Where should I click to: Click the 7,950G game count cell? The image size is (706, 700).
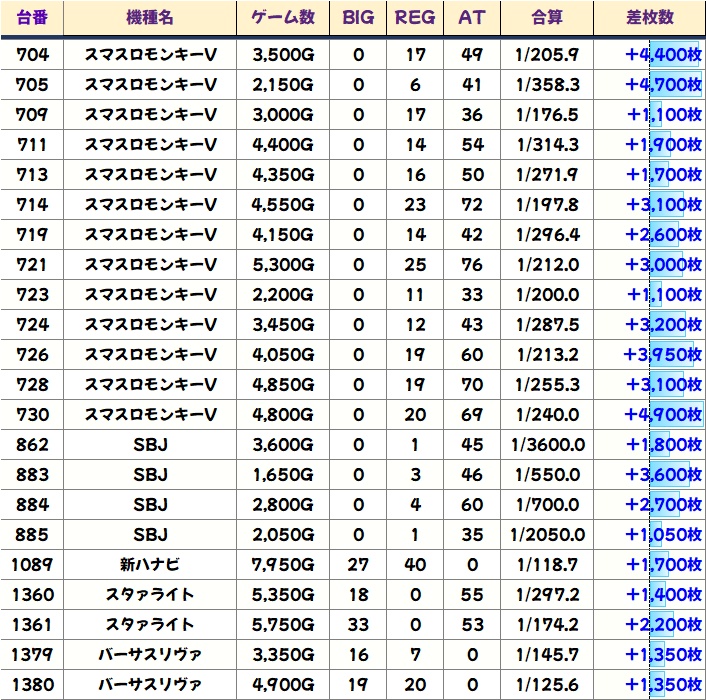click(283, 564)
